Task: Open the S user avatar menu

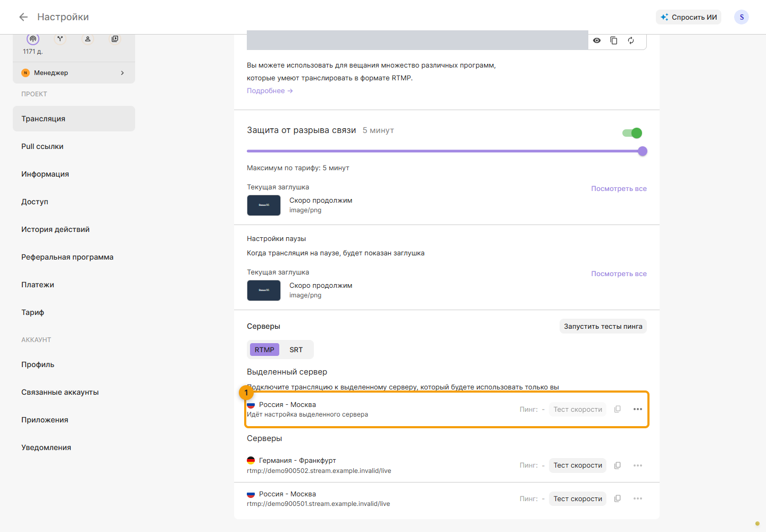Action: pyautogui.click(x=742, y=17)
